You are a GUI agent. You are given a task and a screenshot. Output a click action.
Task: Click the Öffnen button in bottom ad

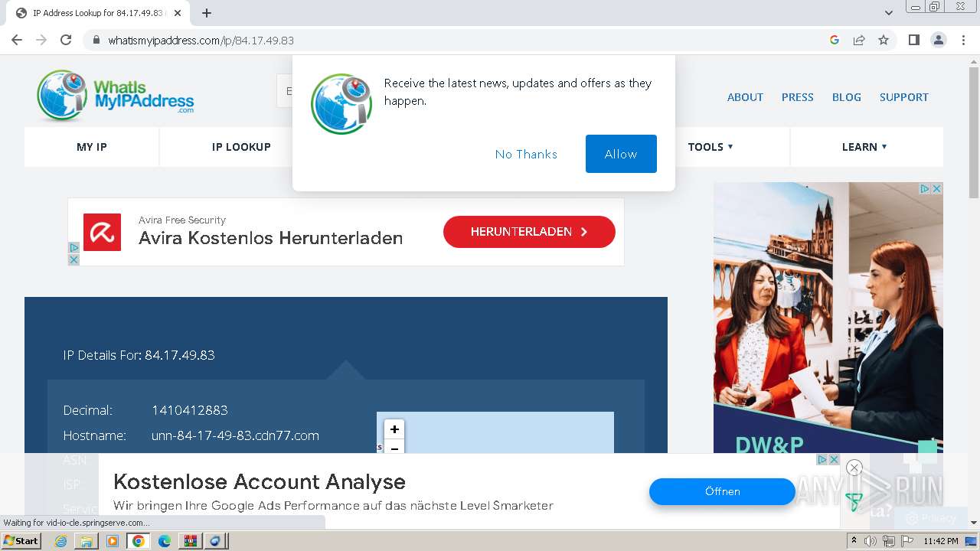(722, 491)
